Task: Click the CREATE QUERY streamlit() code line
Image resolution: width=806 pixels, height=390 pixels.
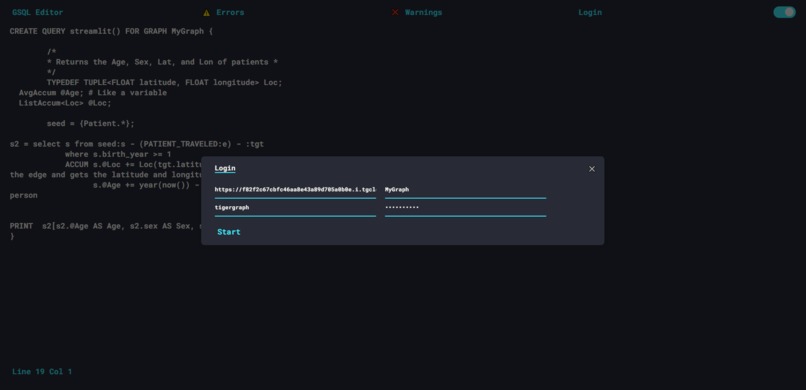Action: coord(111,31)
